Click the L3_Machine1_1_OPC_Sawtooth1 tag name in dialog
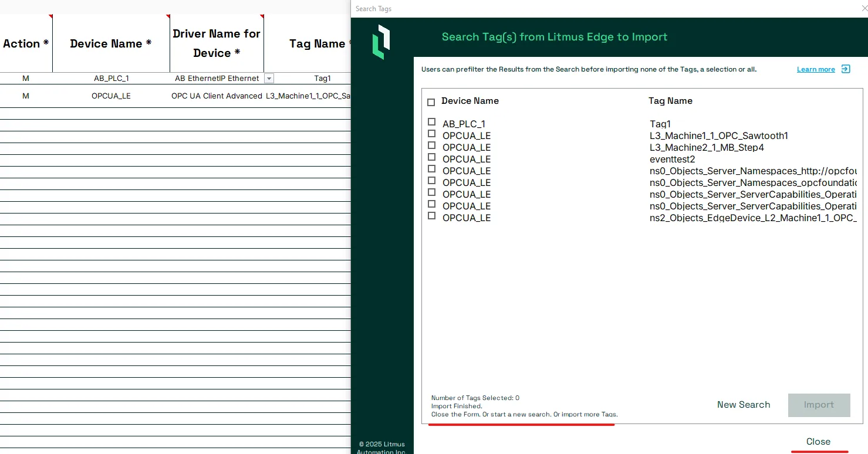868x454 pixels. pyautogui.click(x=719, y=136)
